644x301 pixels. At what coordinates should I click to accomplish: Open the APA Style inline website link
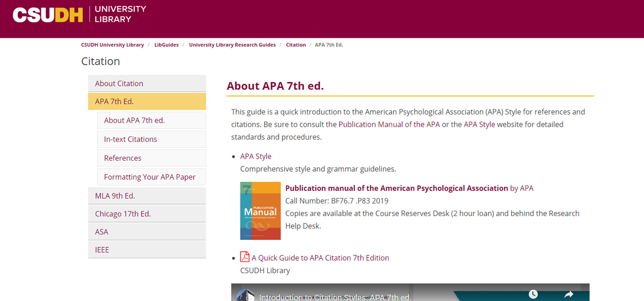tap(479, 124)
